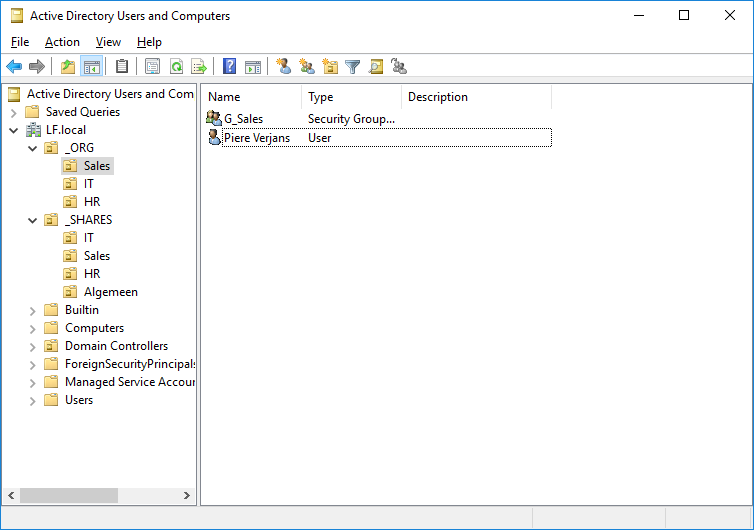754x530 pixels.
Task: Create a new group with toolbar icon
Action: pyautogui.click(x=307, y=66)
